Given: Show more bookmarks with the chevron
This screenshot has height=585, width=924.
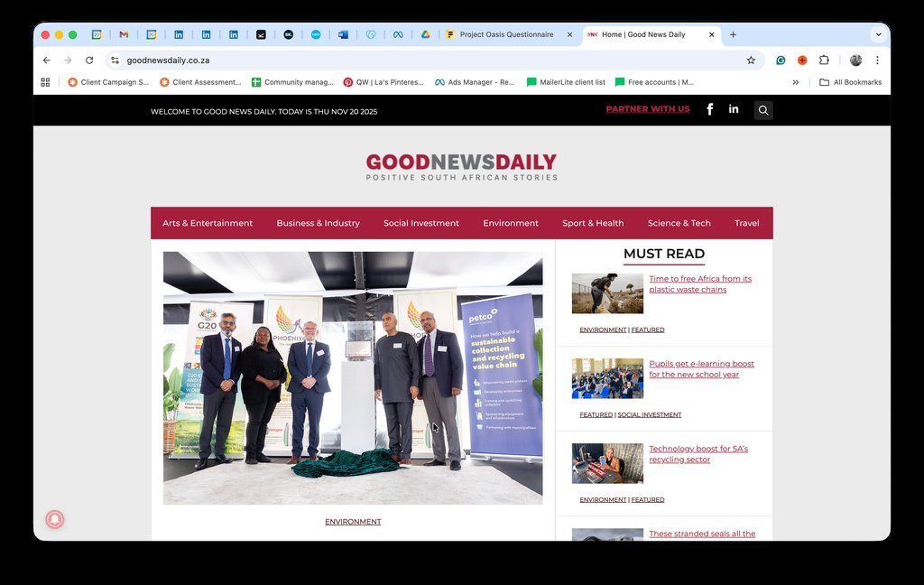Looking at the screenshot, I should pyautogui.click(x=796, y=82).
